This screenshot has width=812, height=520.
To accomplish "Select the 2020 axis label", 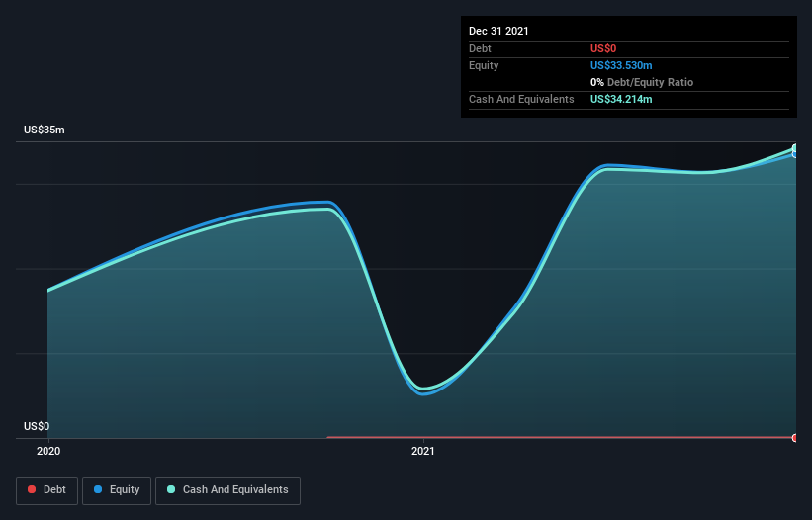I will (48, 451).
